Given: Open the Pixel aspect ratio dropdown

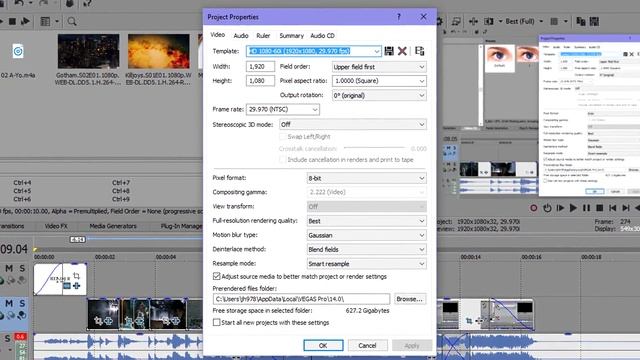Looking at the screenshot, I should point(379,81).
